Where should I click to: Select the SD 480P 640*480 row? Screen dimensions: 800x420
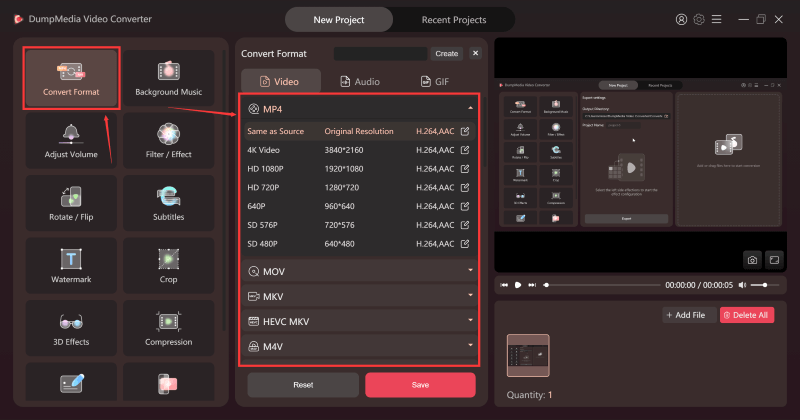click(x=359, y=244)
